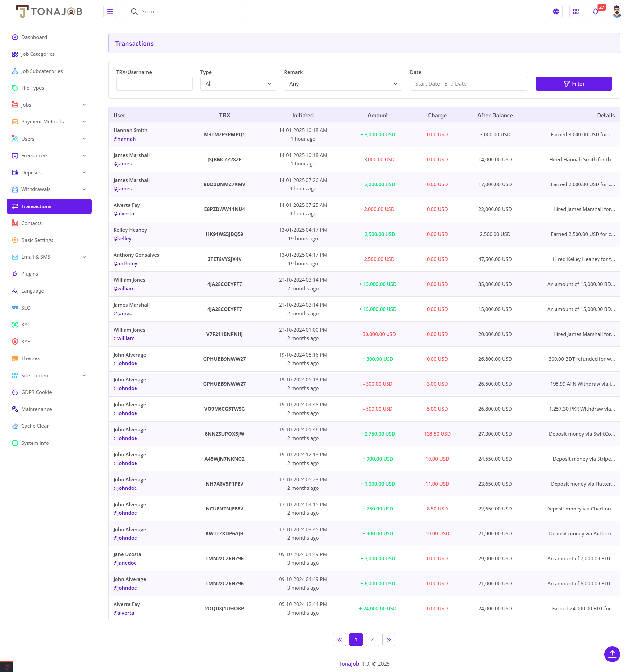Click the user avatar profile picture
Screen dimensions: 630x672
click(x=617, y=11)
